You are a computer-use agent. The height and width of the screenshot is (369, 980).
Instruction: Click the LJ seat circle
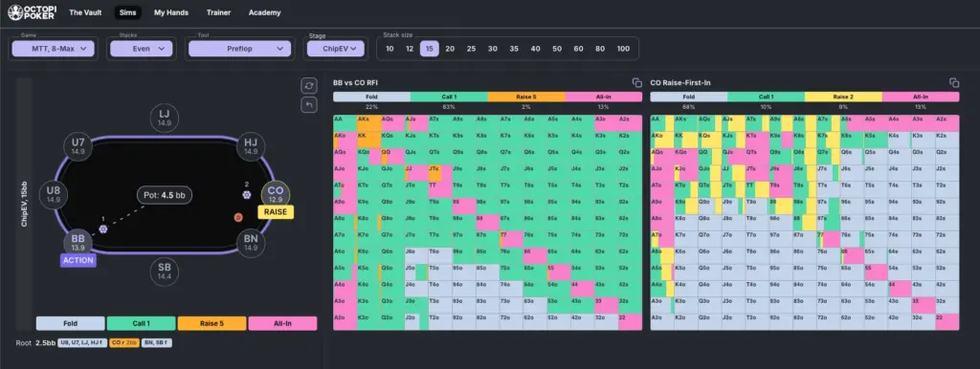click(x=165, y=118)
